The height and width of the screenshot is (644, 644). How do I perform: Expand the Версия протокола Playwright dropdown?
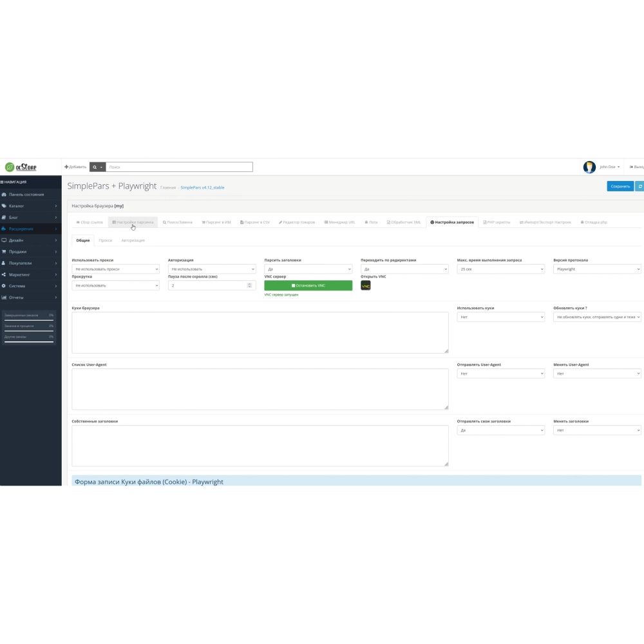(596, 269)
